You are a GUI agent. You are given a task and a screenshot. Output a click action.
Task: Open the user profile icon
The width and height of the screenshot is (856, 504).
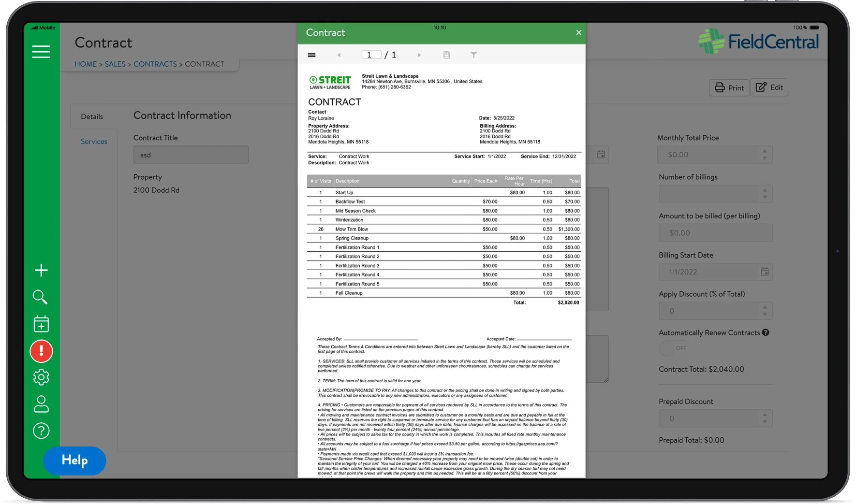[41, 404]
